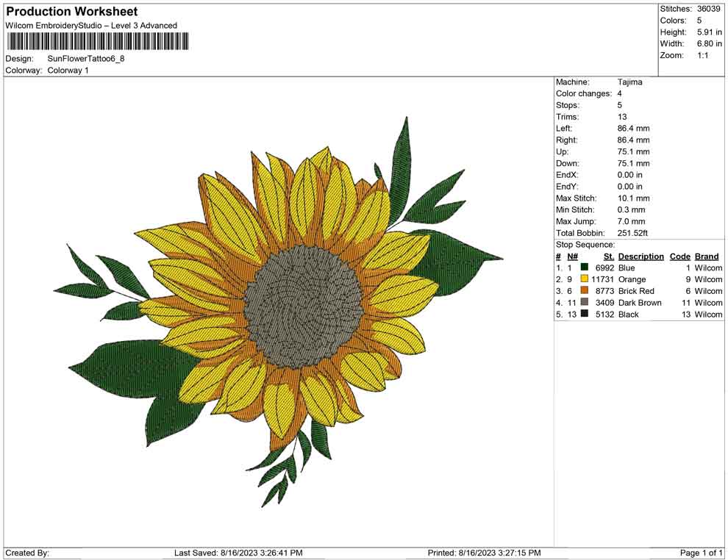Click the Black thread color swatch

tap(584, 315)
